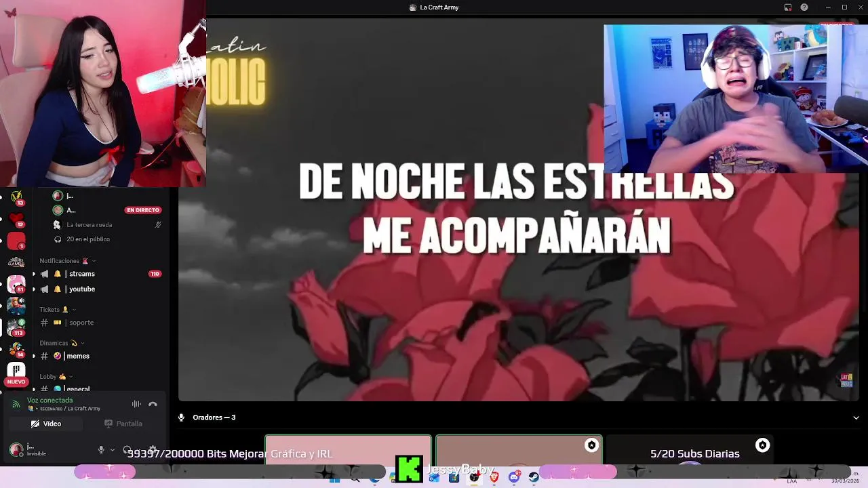The width and height of the screenshot is (868, 488).
Task: Toggle the Vídeo camera button
Action: tap(46, 424)
